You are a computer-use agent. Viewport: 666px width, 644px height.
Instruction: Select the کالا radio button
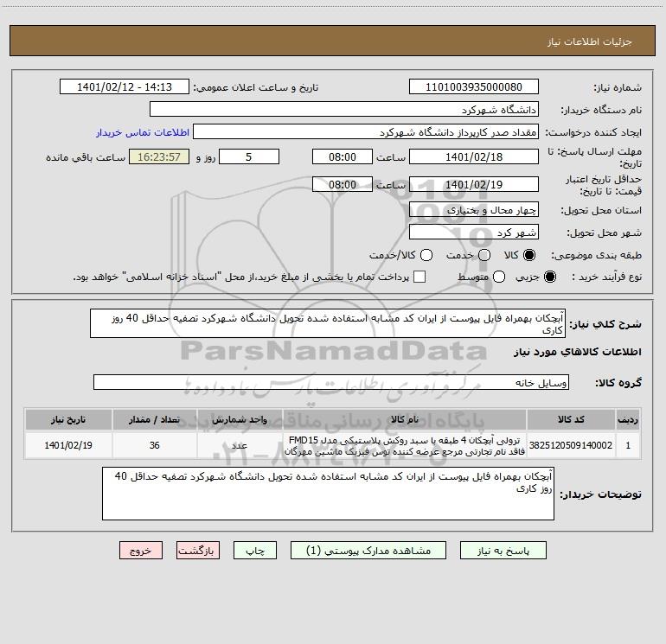[x=529, y=255]
